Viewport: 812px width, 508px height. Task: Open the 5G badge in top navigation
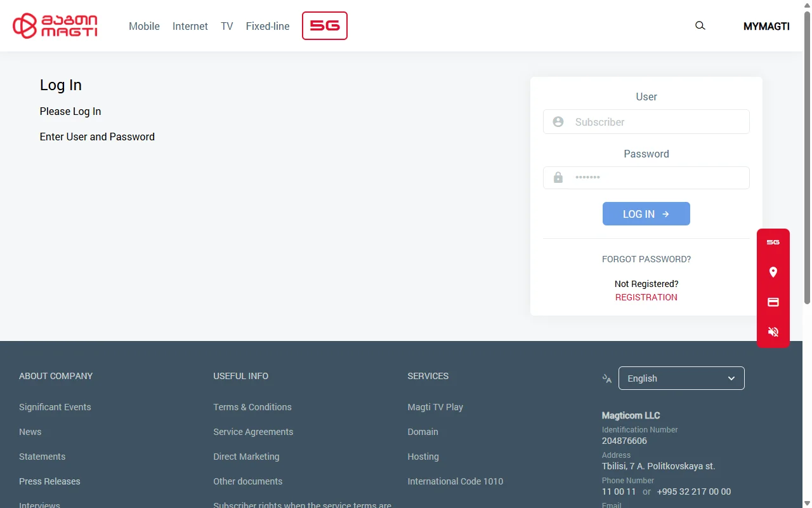325,26
